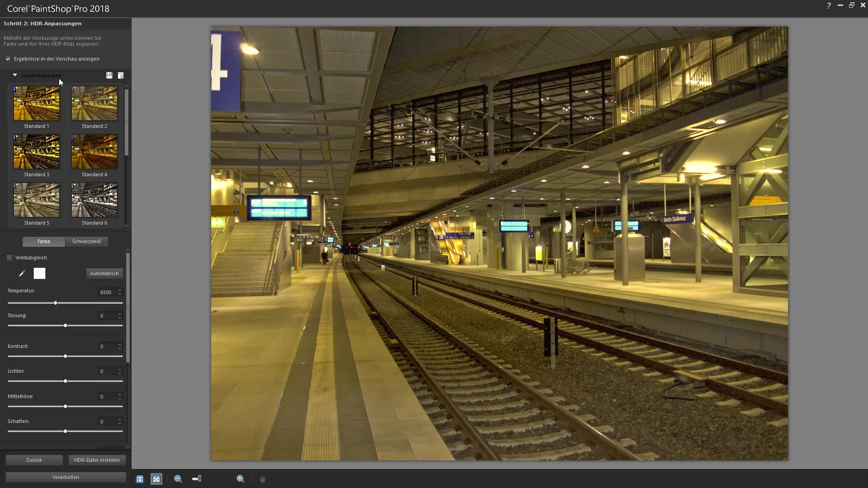Click the HDR preview image
Image resolution: width=868 pixels, height=488 pixels.
499,244
